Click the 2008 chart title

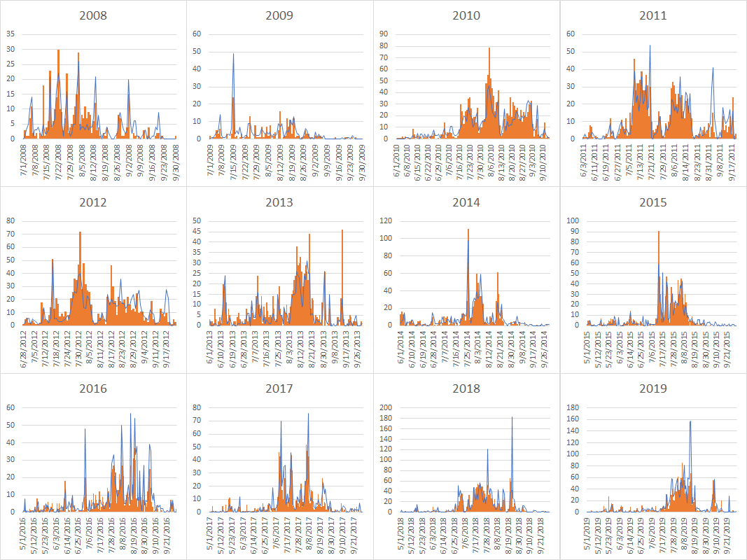coord(93,15)
